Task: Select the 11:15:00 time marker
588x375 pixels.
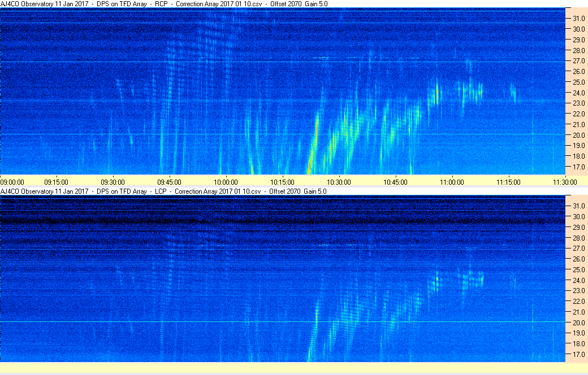Action: (508, 182)
